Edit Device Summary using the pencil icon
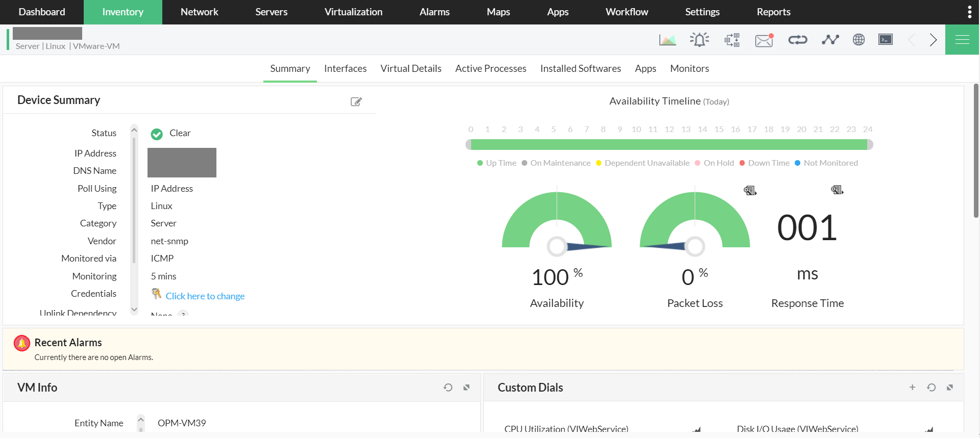980x438 pixels. point(356,101)
